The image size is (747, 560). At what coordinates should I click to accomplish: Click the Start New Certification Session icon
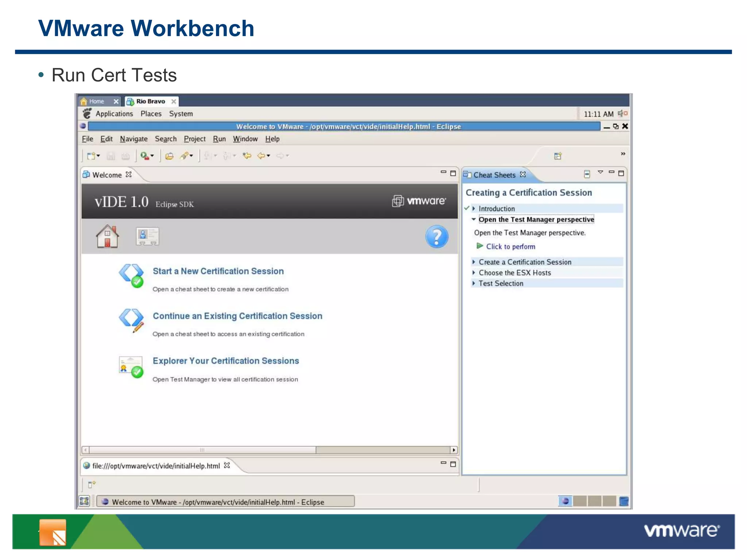[131, 276]
